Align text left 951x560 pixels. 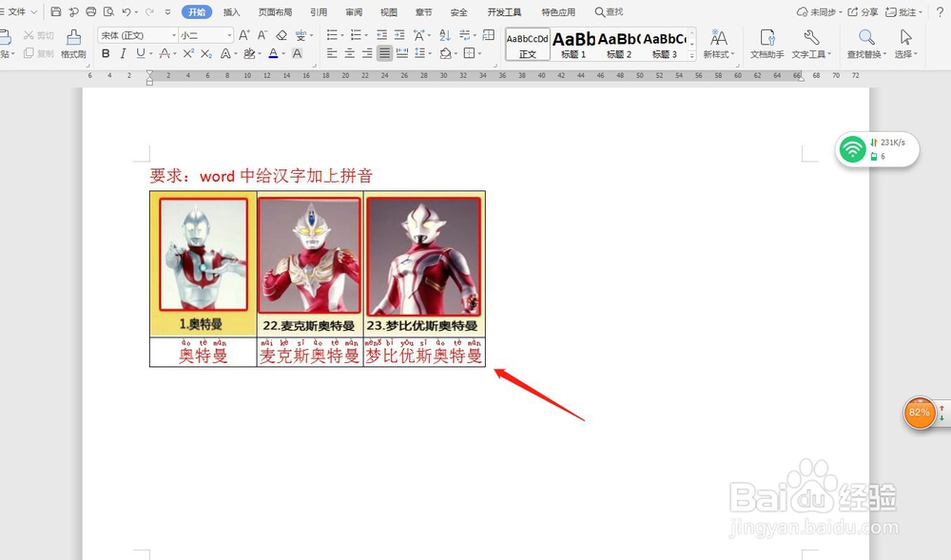332,53
